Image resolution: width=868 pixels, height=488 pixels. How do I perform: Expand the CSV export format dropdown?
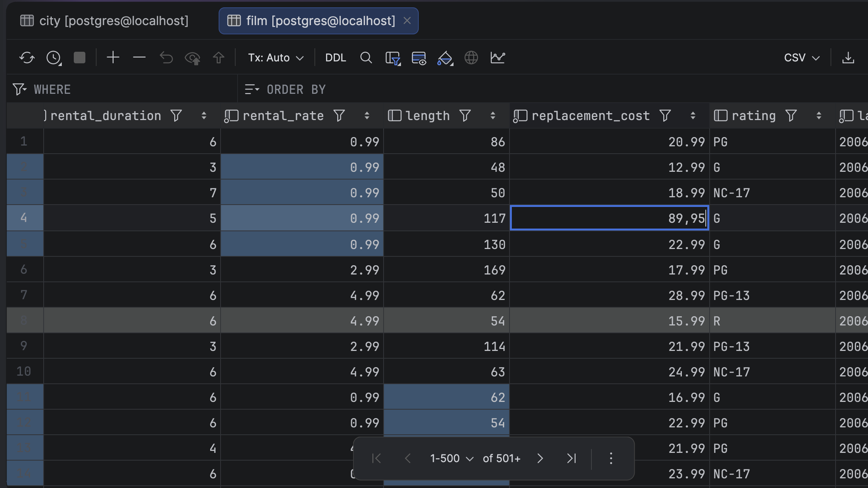(x=802, y=58)
